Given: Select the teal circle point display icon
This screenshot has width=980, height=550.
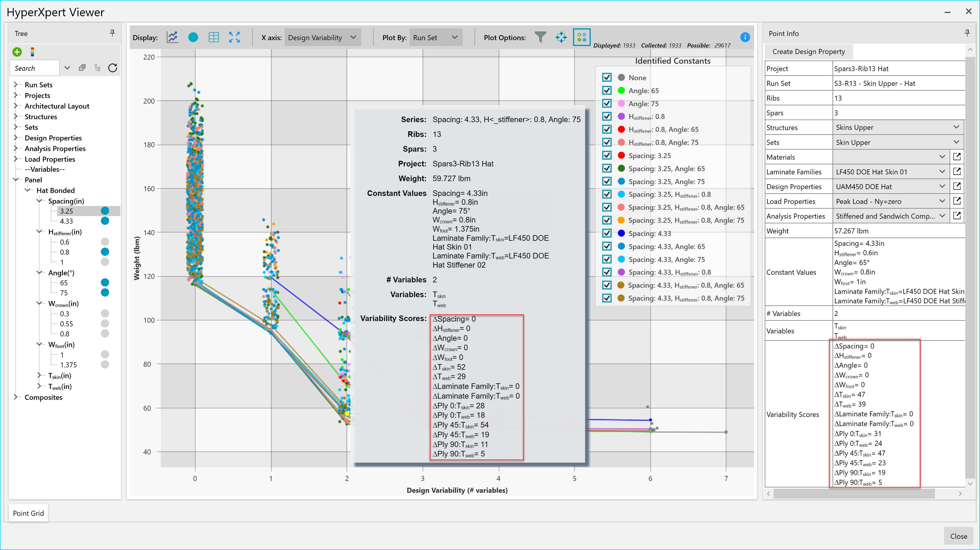Looking at the screenshot, I should click(193, 37).
